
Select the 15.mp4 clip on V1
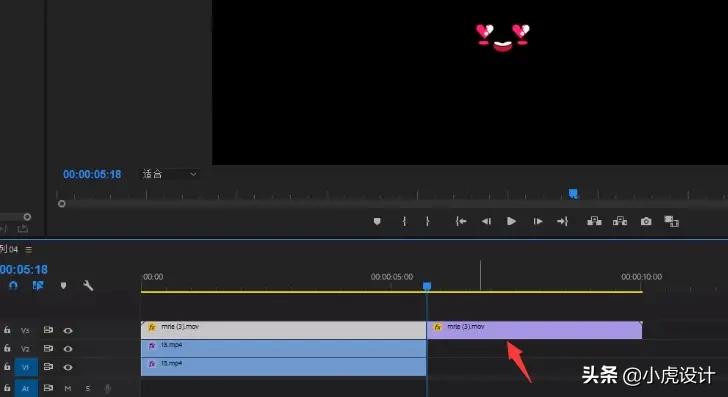pos(284,367)
